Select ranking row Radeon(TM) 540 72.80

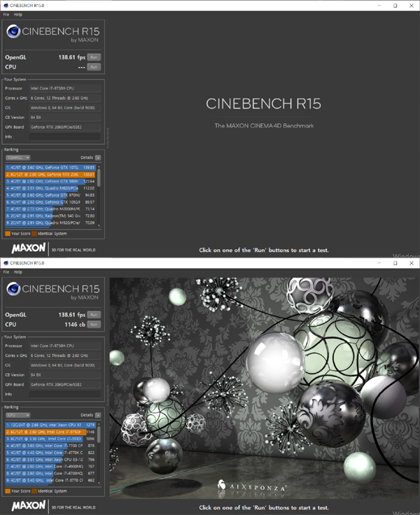coord(50,216)
